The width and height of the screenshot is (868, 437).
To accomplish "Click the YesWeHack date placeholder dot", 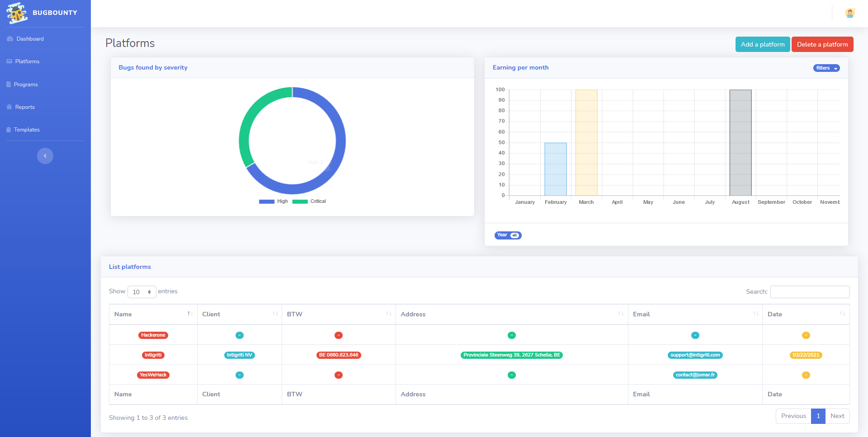I will click(x=806, y=375).
